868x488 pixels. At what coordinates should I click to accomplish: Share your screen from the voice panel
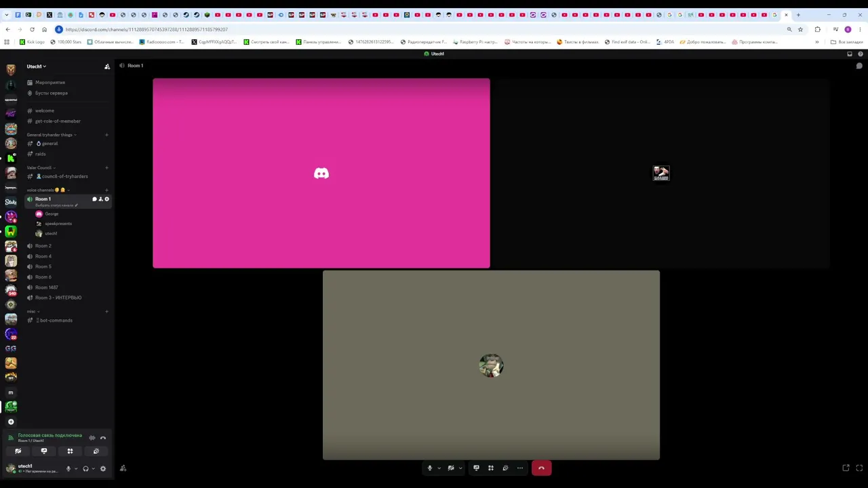44,451
